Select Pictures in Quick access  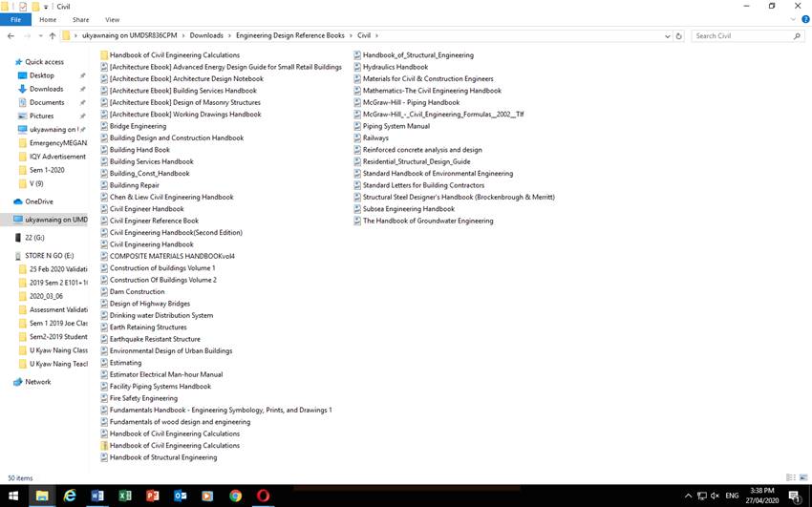pos(41,116)
